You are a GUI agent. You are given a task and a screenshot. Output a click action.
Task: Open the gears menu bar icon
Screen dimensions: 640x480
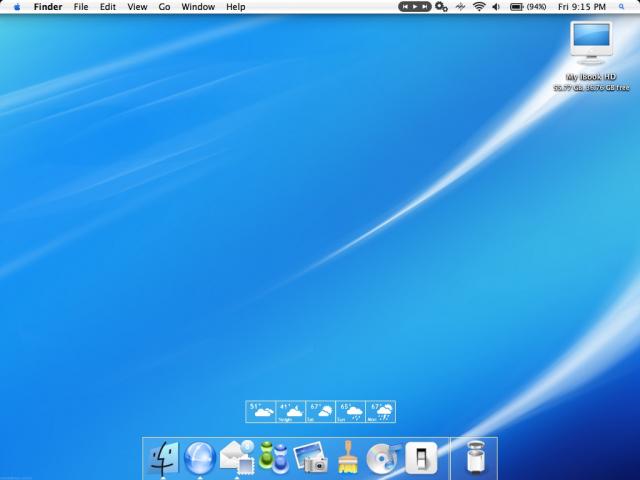[x=441, y=7]
